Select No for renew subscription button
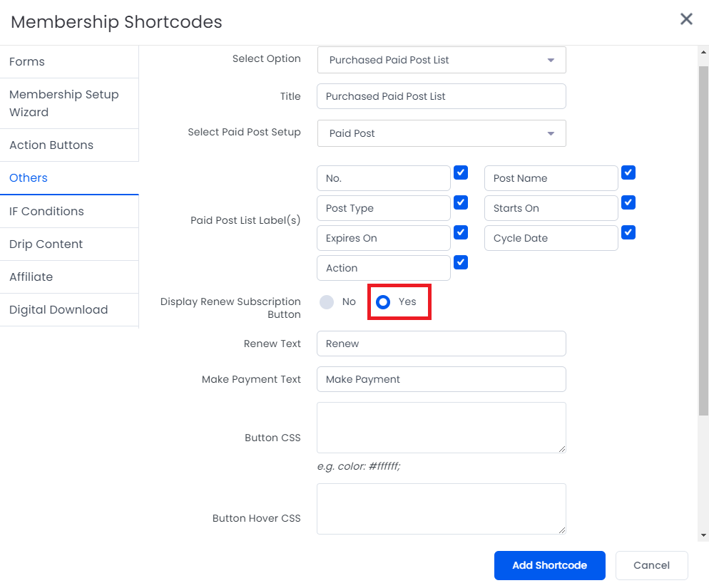This screenshot has width=709, height=588. point(327,302)
